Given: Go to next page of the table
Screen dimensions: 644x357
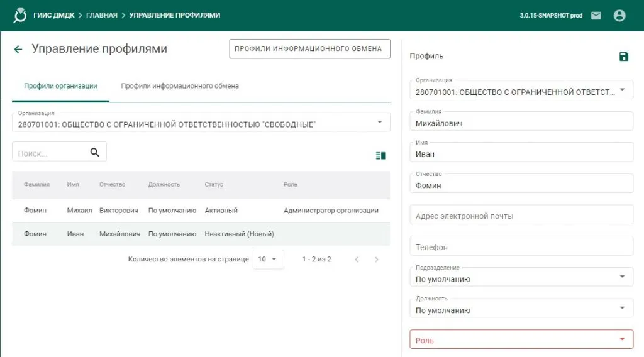Looking at the screenshot, I should [376, 260].
